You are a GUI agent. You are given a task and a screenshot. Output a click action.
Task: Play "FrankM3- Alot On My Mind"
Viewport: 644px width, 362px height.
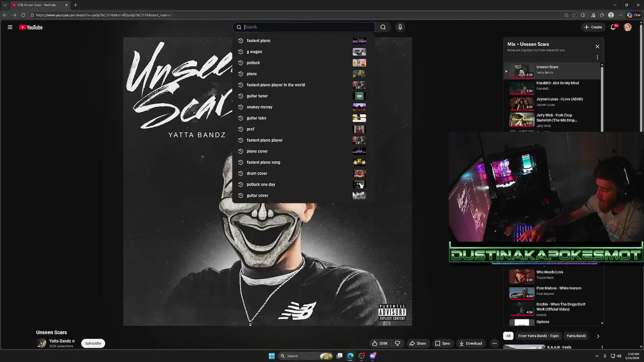(552, 87)
